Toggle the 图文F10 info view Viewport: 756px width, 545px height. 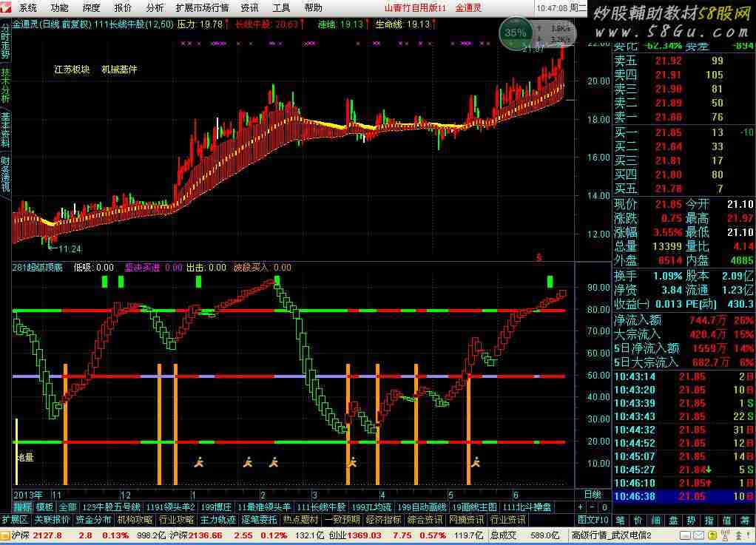coord(593,520)
